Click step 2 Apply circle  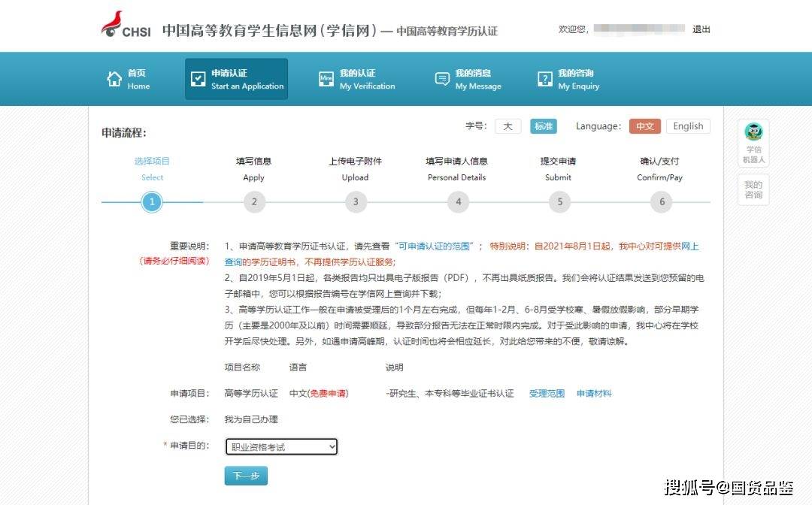pyautogui.click(x=254, y=201)
